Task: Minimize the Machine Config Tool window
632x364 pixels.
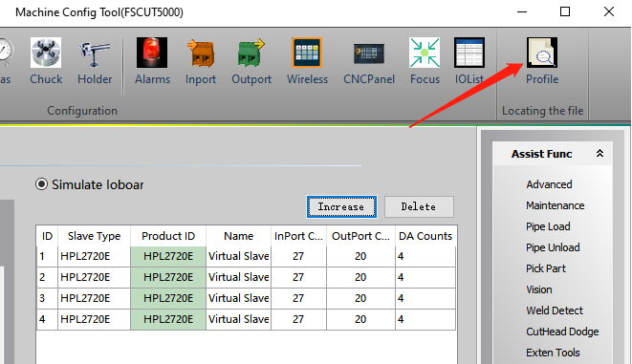Action: 522,11
